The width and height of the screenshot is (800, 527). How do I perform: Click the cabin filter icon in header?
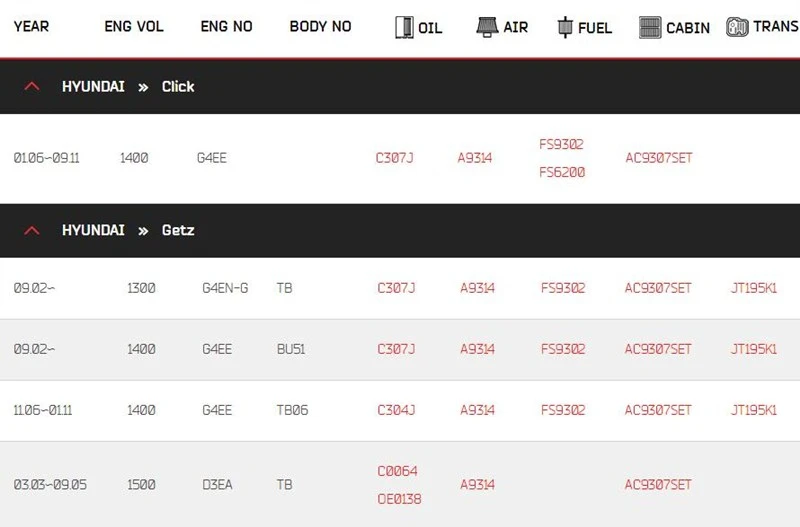click(x=650, y=27)
